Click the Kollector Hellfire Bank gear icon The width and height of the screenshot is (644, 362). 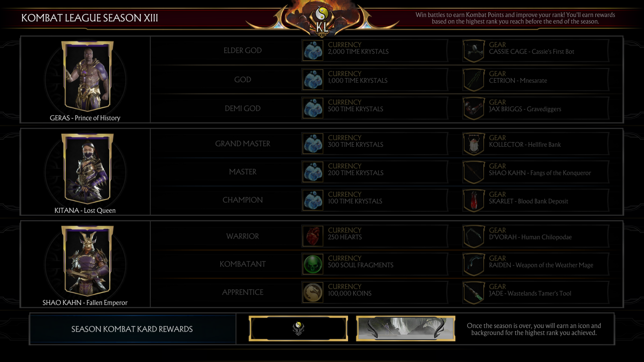pos(474,144)
